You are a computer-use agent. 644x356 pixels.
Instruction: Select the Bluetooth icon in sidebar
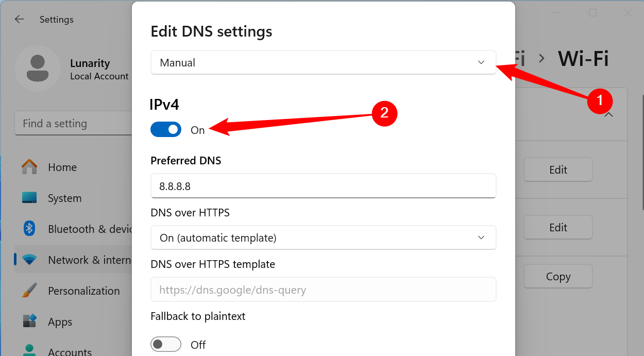[x=29, y=229]
